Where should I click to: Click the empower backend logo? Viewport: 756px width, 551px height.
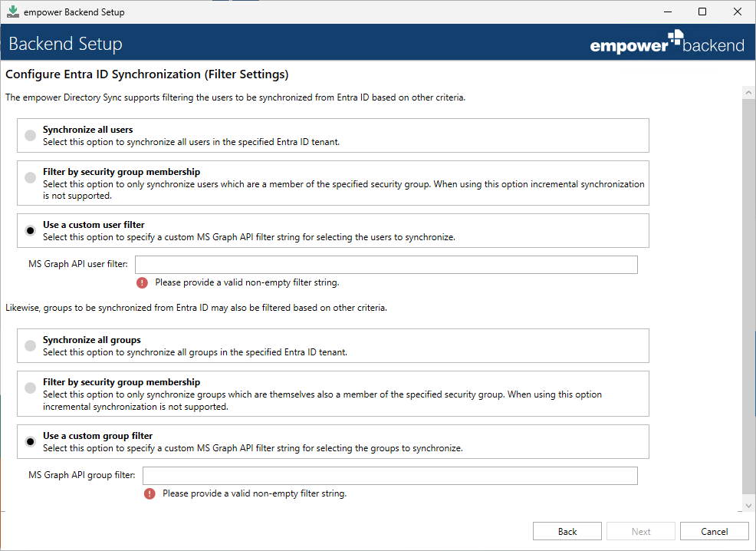(x=667, y=42)
